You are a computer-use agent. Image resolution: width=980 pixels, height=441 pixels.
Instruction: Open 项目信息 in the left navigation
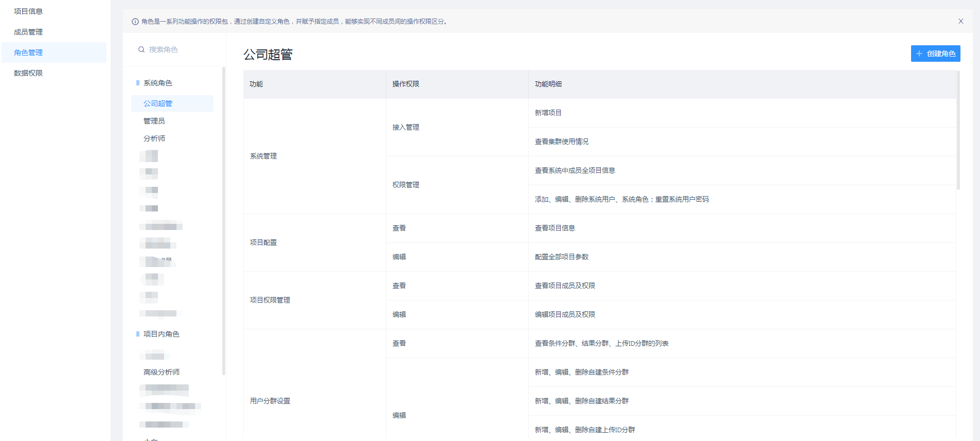pyautogui.click(x=28, y=11)
